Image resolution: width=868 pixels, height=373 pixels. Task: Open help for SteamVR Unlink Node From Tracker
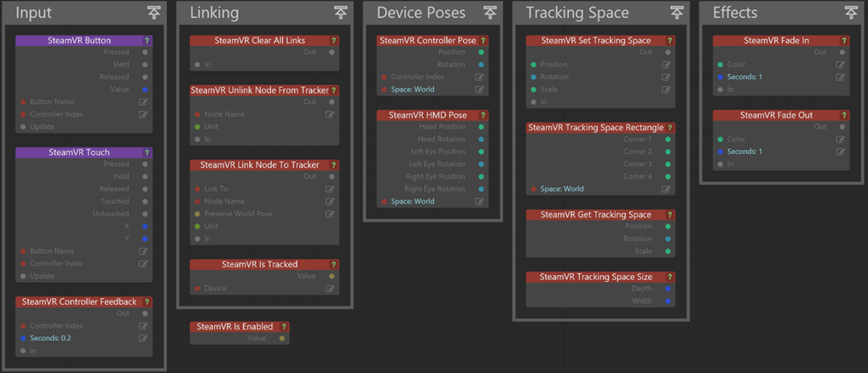(x=333, y=90)
